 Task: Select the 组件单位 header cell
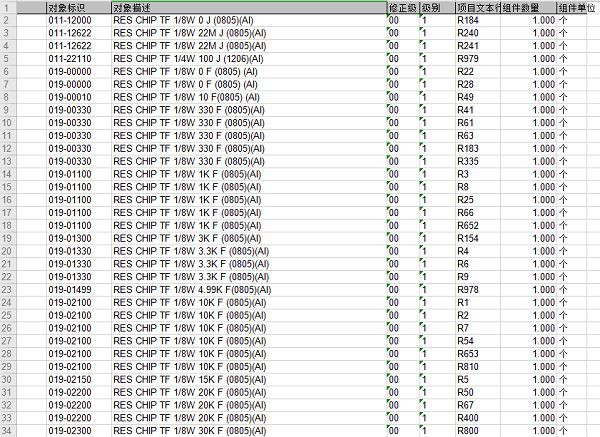pyautogui.click(x=579, y=7)
